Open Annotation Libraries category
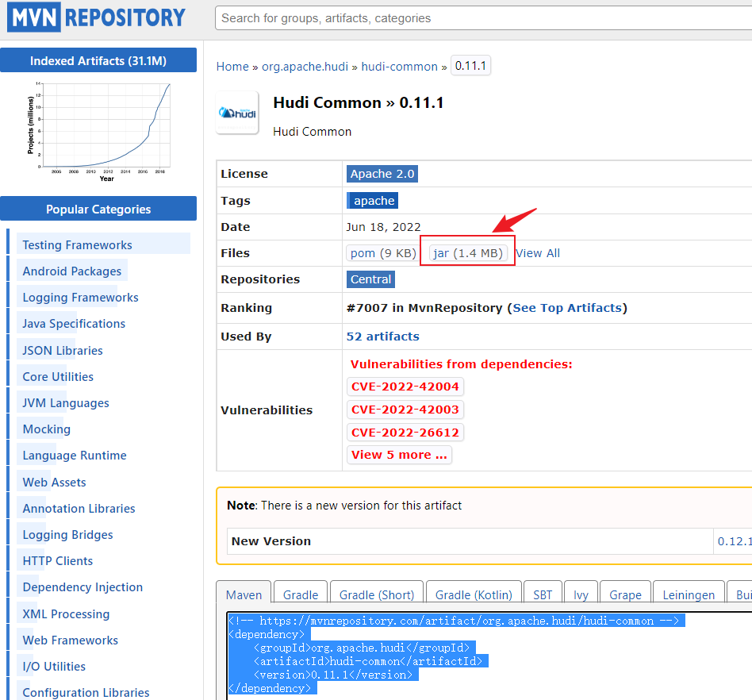Viewport: 752px width, 700px height. 79,509
